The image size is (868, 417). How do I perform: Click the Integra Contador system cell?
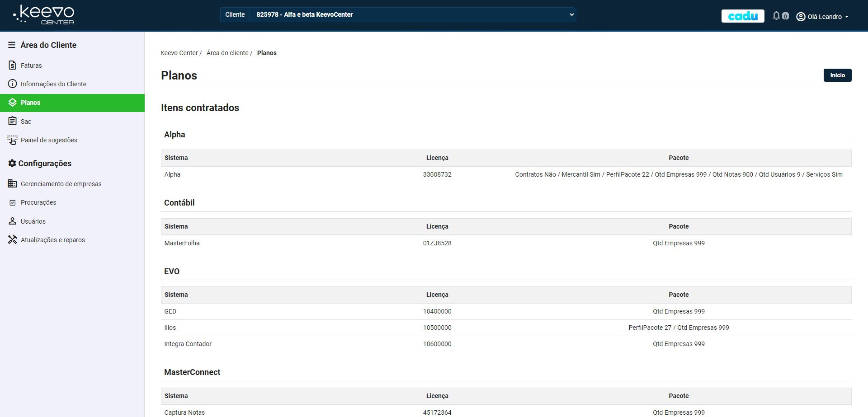[x=188, y=344]
